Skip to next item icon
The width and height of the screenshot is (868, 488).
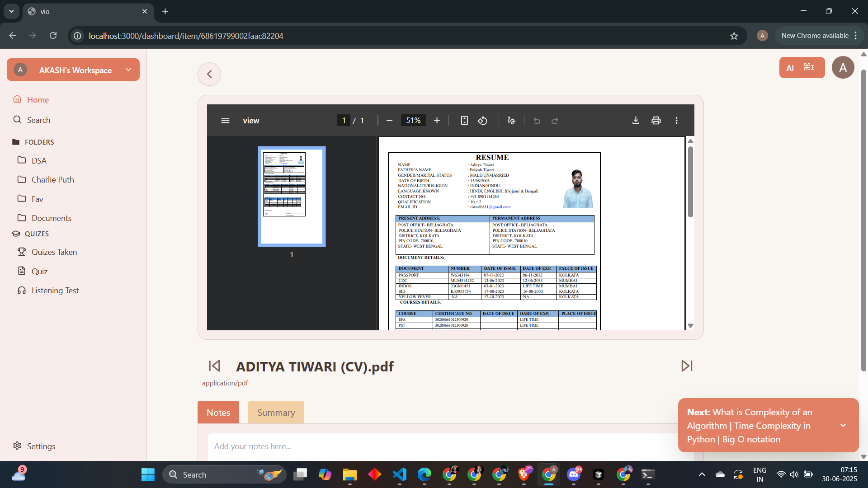(687, 366)
